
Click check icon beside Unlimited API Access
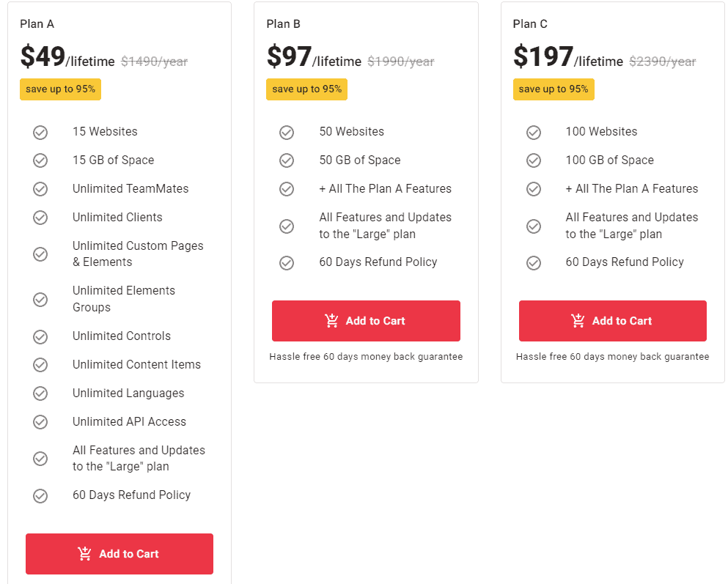[40, 422]
